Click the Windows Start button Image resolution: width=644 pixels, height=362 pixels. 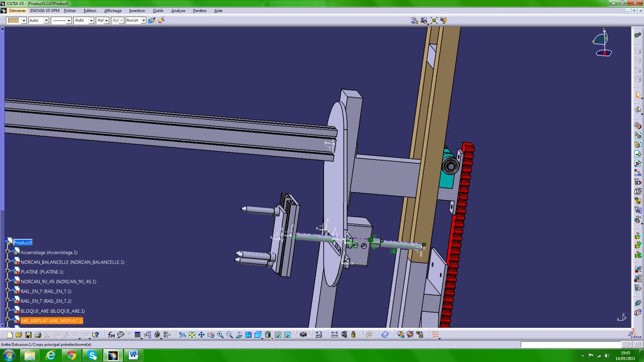(9, 355)
